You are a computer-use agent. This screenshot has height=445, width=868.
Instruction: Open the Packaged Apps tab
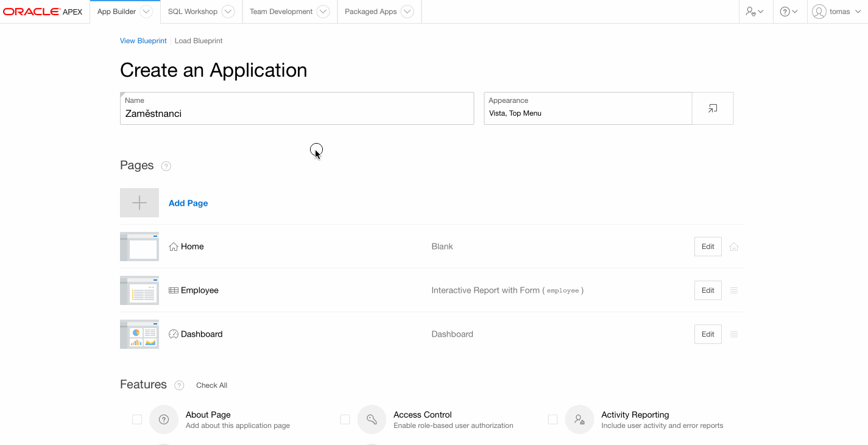click(370, 12)
